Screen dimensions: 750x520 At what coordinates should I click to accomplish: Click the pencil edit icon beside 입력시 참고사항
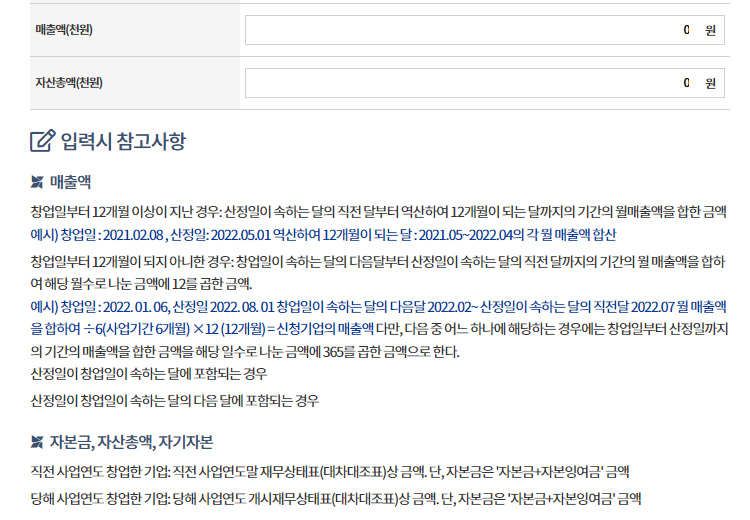click(42, 141)
